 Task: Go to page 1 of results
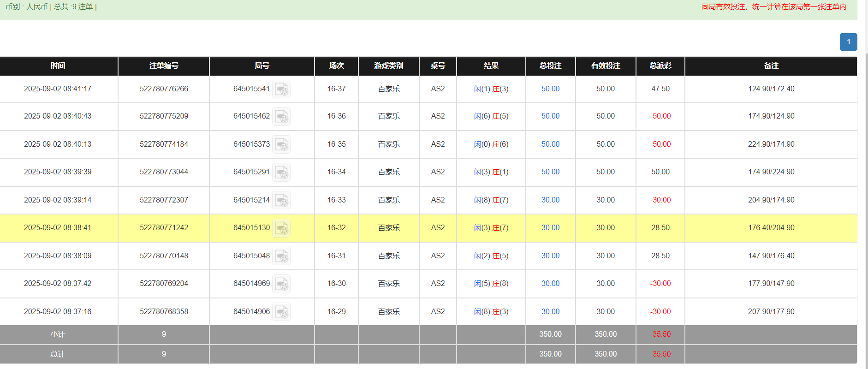(848, 42)
